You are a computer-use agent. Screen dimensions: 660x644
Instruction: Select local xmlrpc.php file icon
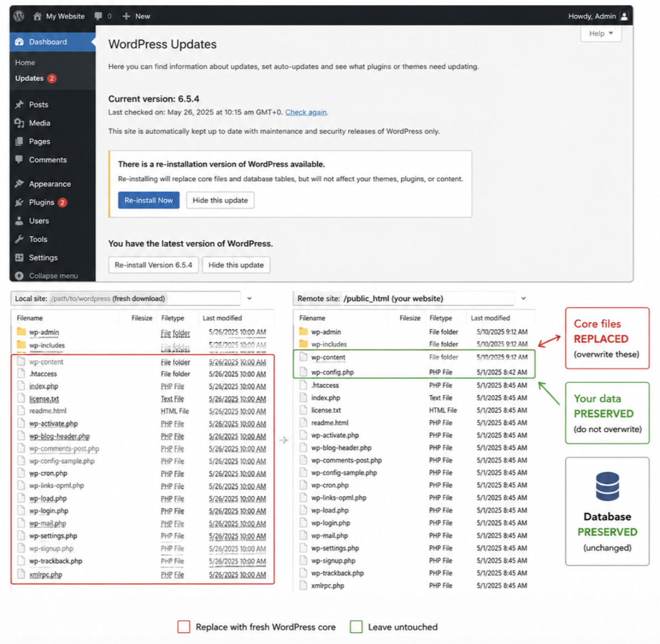(21, 574)
